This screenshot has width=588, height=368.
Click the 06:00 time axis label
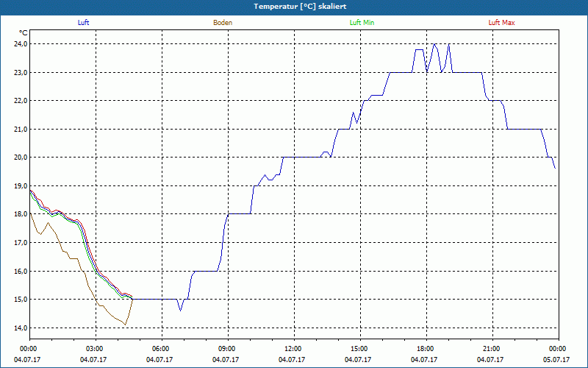(x=159, y=349)
